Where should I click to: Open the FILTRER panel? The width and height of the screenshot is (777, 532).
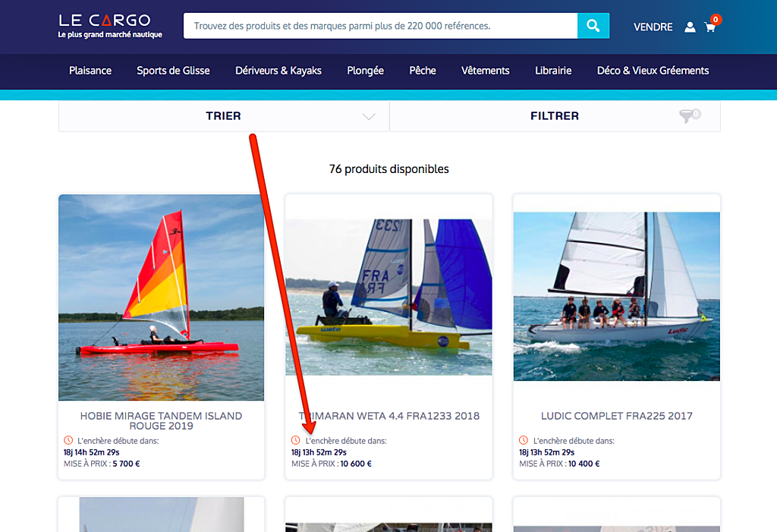click(555, 116)
